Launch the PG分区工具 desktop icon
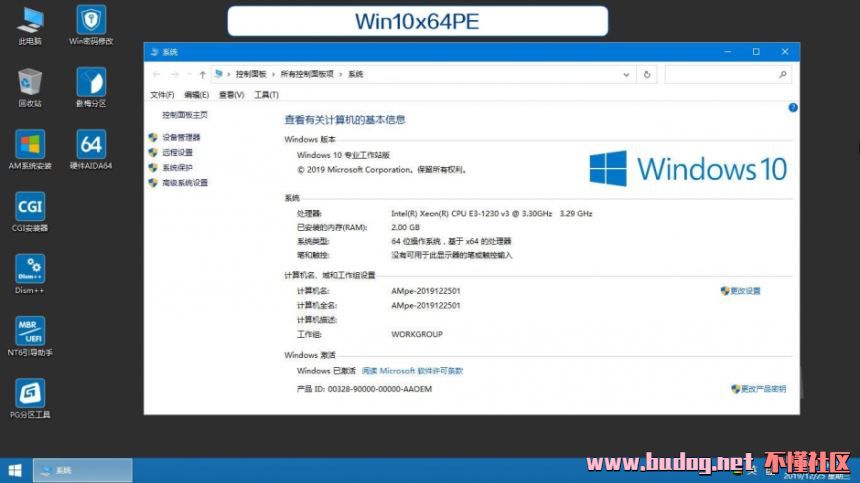The image size is (860, 483). [30, 394]
